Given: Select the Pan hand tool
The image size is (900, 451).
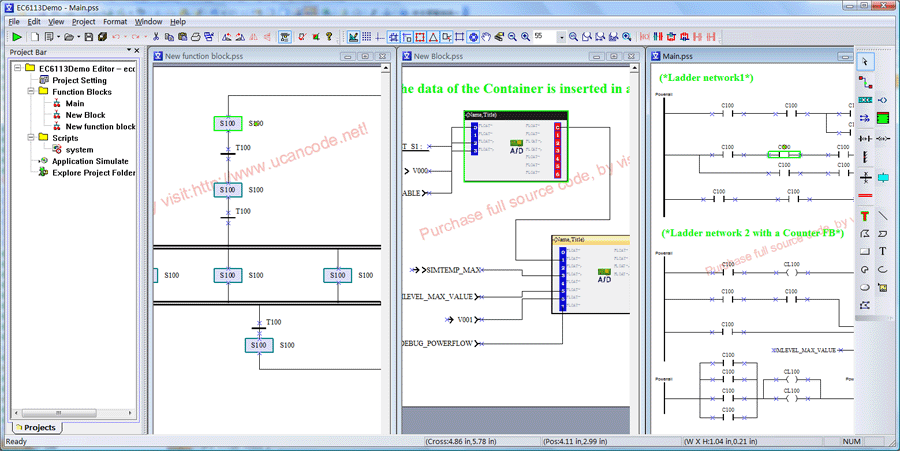Looking at the screenshot, I should pyautogui.click(x=486, y=37).
